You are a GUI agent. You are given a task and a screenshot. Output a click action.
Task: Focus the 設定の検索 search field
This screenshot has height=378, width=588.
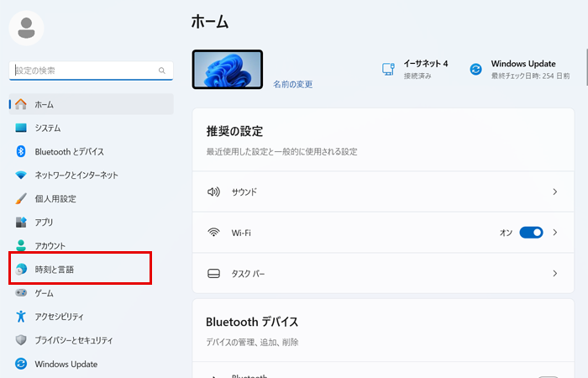[91, 71]
